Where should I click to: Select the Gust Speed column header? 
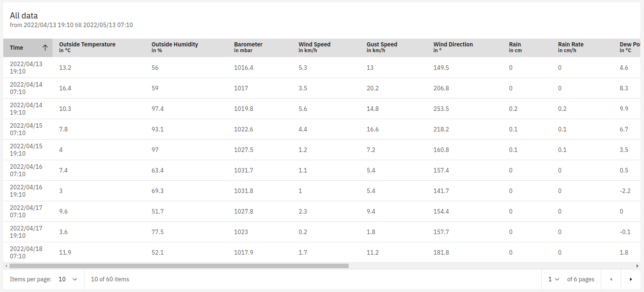[x=382, y=47]
